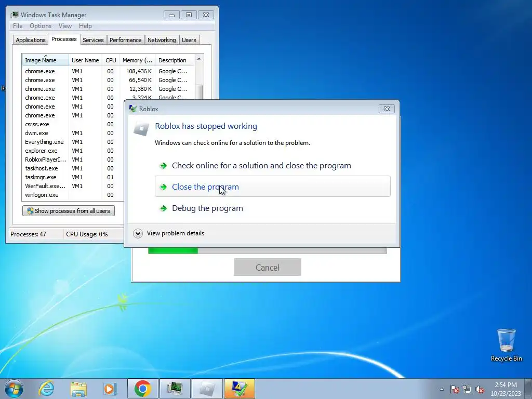Select chrome.exe using 66,540 K
Image resolution: width=532 pixels, height=399 pixels.
click(x=108, y=80)
